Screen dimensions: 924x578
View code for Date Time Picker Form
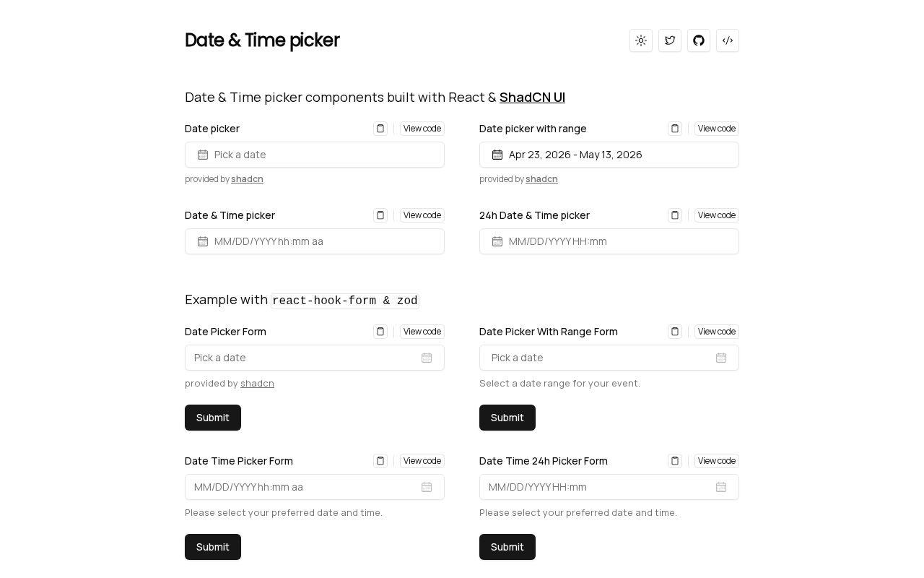pyautogui.click(x=422, y=461)
